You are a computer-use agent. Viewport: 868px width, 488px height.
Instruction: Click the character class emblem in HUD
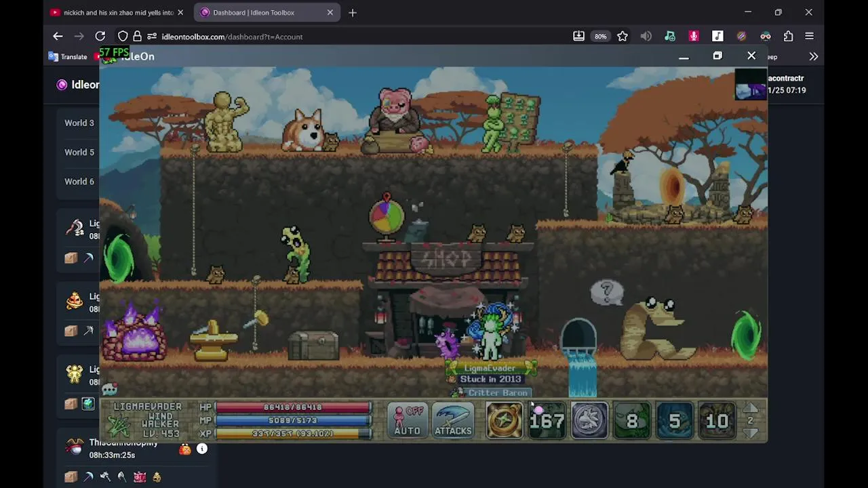point(118,424)
